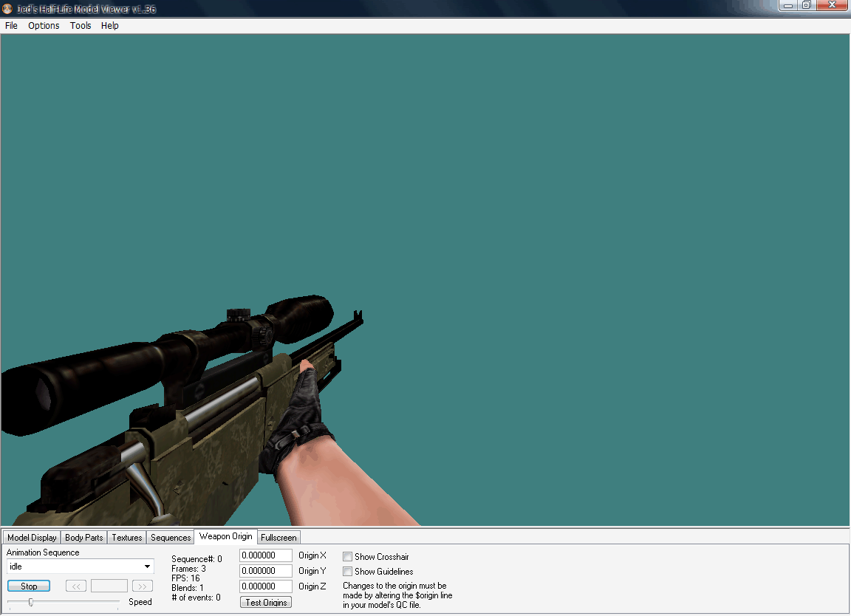The width and height of the screenshot is (851, 616).
Task: Step to next animation frame
Action: (142, 586)
